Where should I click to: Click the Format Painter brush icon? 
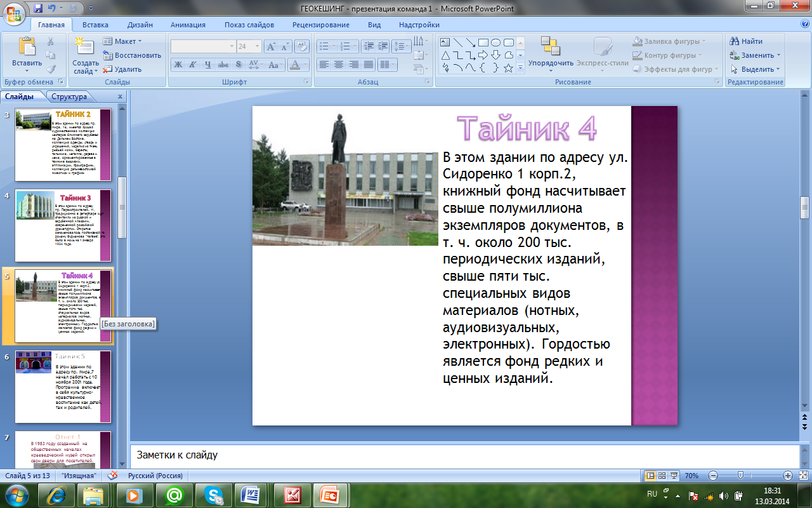point(51,69)
